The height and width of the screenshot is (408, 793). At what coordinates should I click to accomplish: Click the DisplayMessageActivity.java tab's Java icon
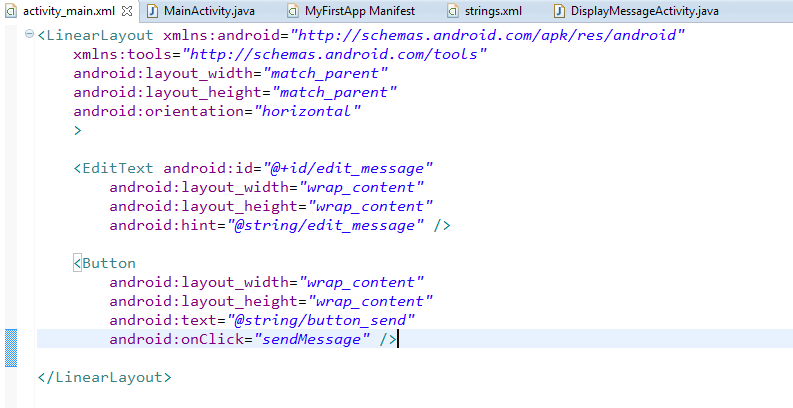(x=559, y=11)
